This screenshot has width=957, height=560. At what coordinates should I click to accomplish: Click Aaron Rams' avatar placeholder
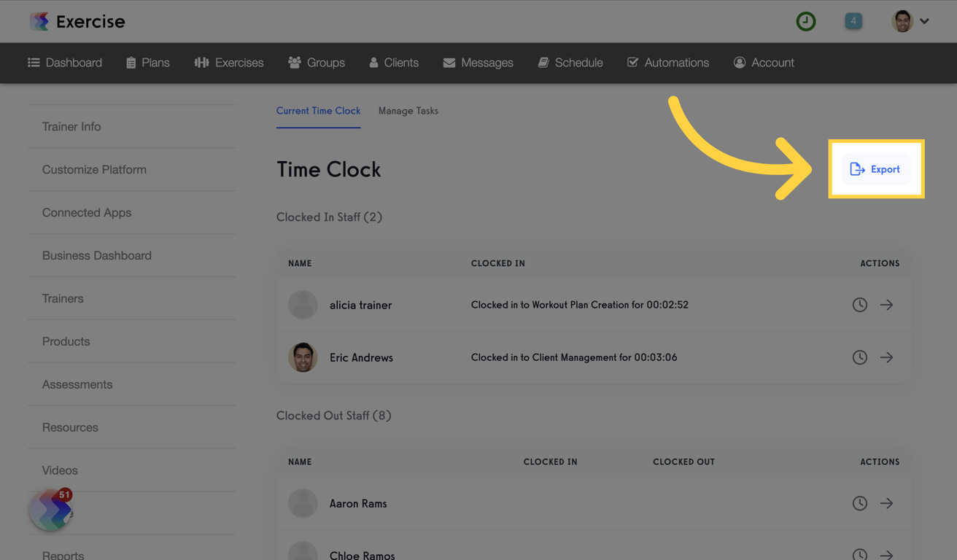pos(303,503)
